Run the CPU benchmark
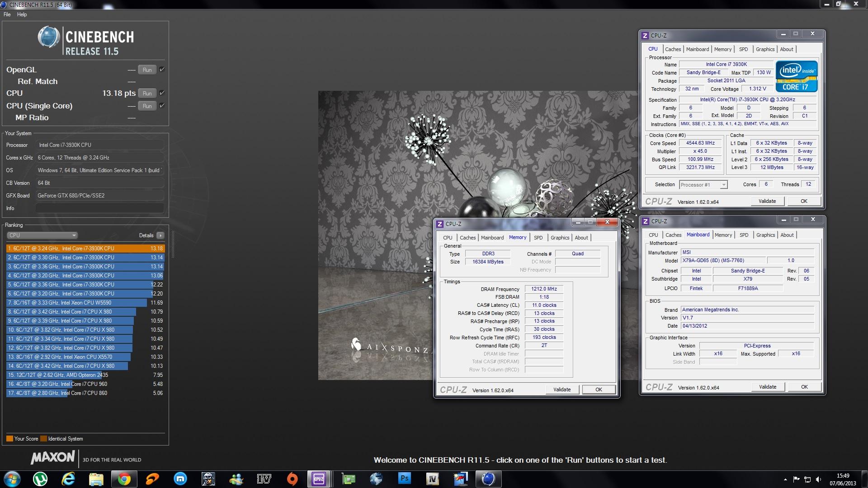 (x=147, y=93)
